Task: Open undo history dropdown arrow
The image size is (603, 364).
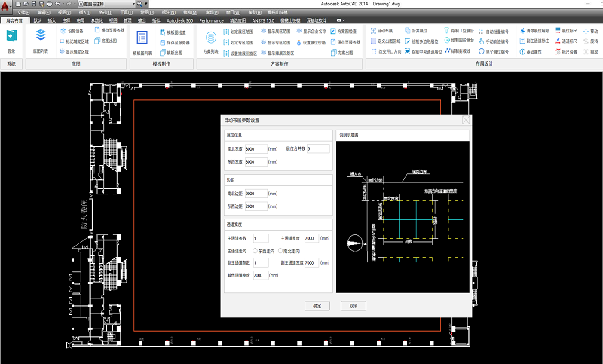Action: [x=63, y=4]
